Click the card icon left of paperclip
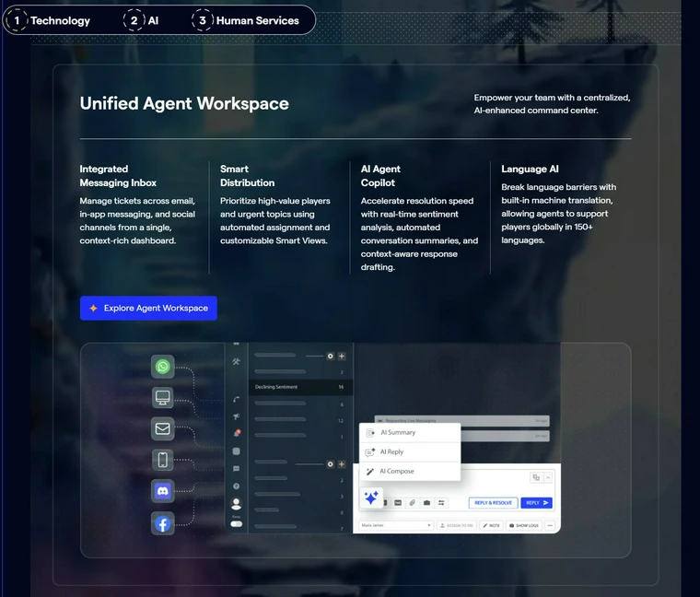Viewport: 700px width, 597px height. [398, 503]
